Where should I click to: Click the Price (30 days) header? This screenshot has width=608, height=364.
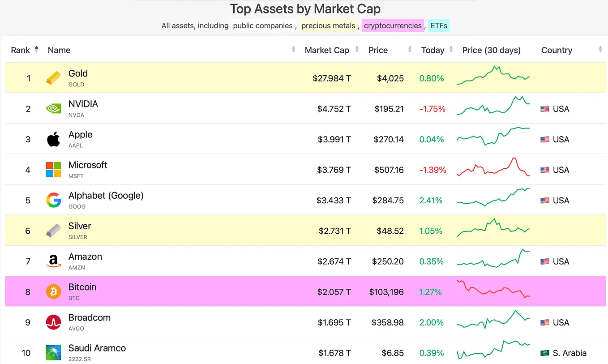click(x=491, y=50)
